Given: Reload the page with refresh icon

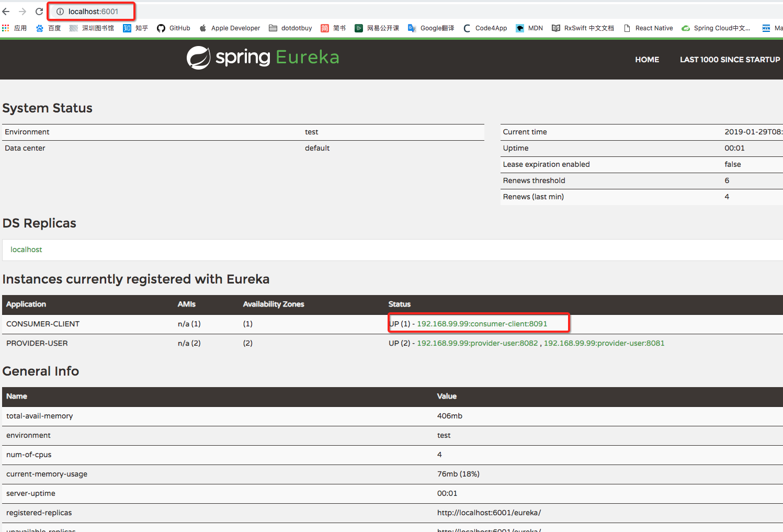Looking at the screenshot, I should pos(39,12).
